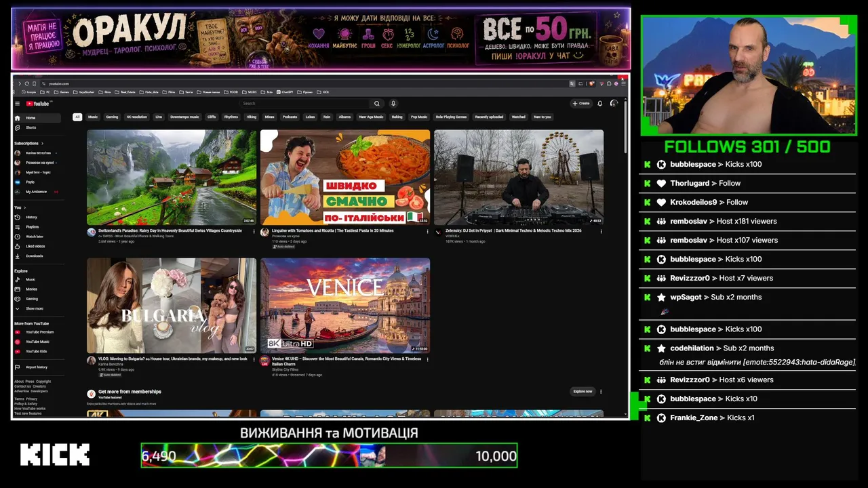Open options for Linguine with Tomatoes video
868x488 pixels.
pos(427,231)
